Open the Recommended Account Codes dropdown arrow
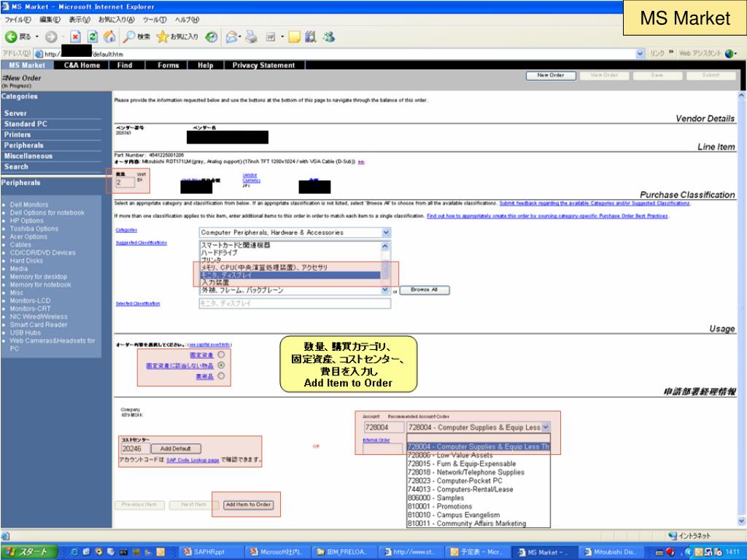The height and width of the screenshot is (560, 747). pos(546,427)
